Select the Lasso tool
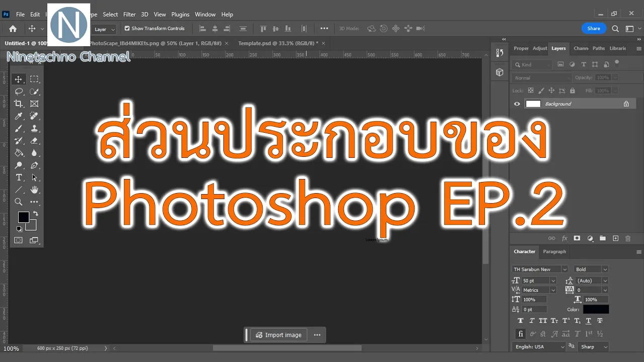Screen dimensions: 644x362 pyautogui.click(x=19, y=92)
